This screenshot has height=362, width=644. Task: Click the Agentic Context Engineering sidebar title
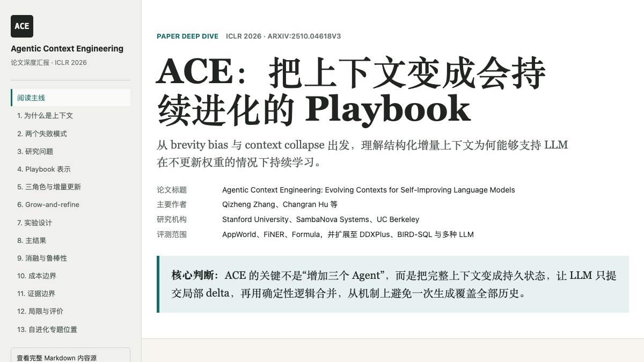pyautogui.click(x=67, y=49)
